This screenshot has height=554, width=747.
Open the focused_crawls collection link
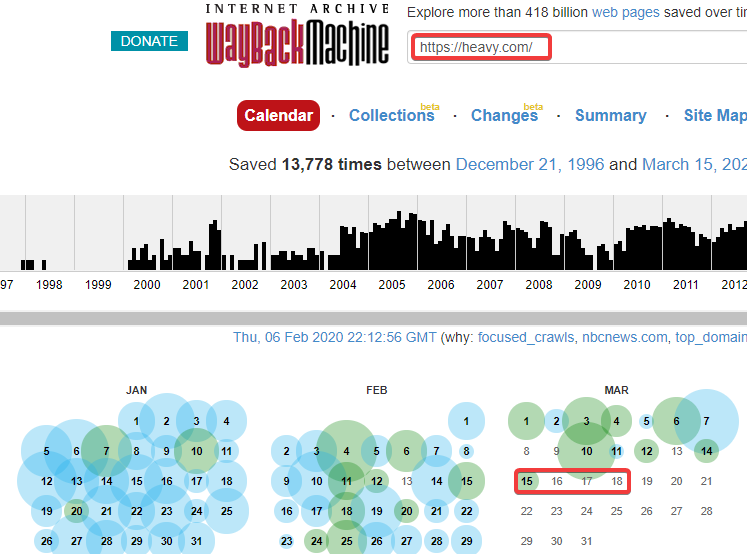(526, 337)
